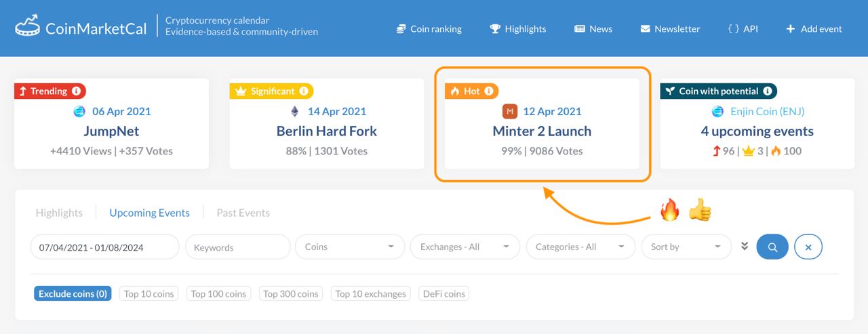Open the Categories - All dropdown

pos(580,247)
